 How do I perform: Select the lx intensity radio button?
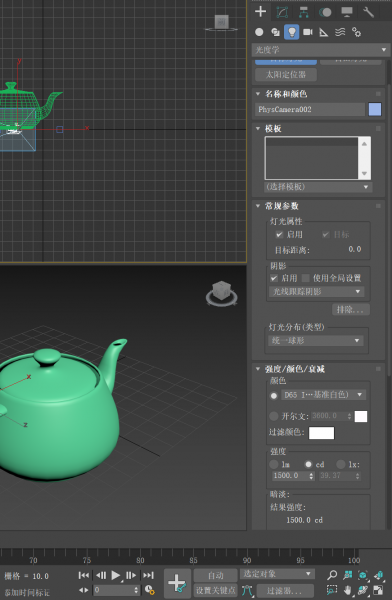point(341,465)
